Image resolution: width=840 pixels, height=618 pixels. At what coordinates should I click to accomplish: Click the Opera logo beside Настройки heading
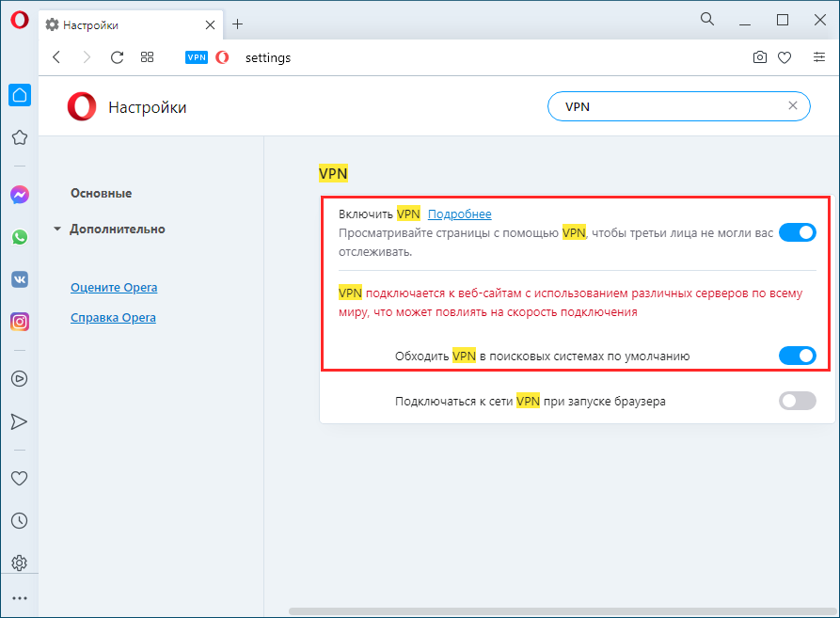[x=82, y=106]
